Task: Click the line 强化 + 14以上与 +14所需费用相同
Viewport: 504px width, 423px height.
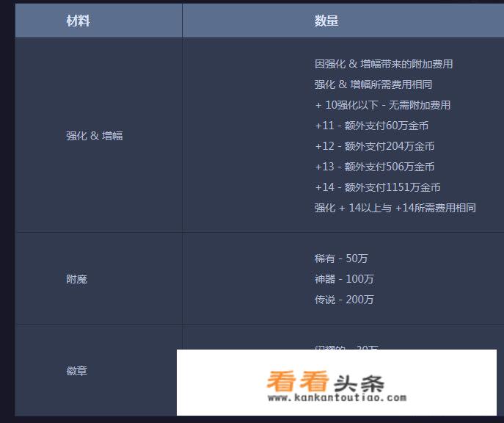Action: coord(395,208)
